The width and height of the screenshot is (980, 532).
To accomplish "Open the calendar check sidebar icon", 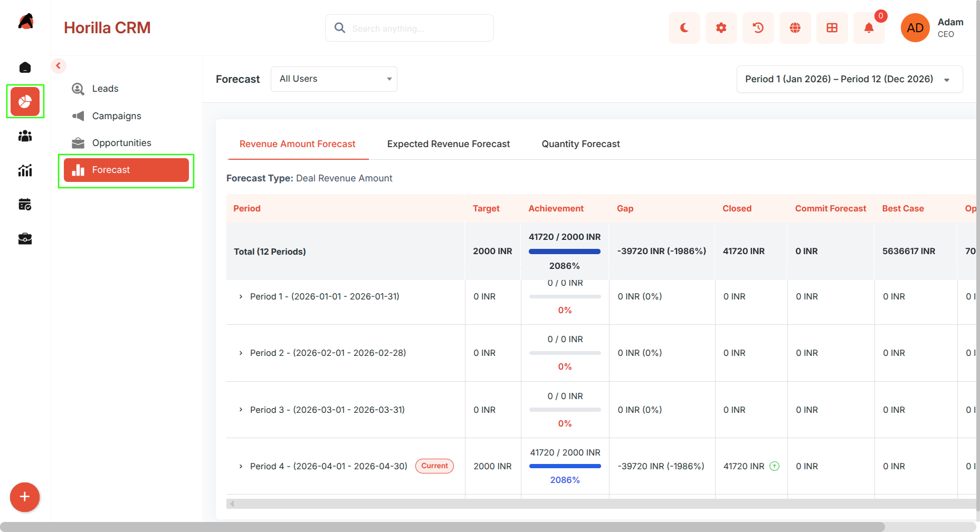I will click(x=25, y=205).
